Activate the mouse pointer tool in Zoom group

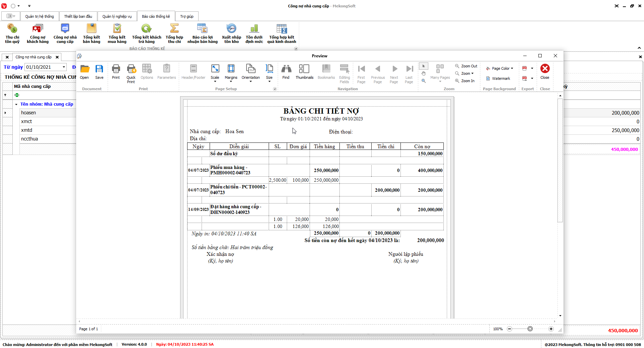[424, 66]
